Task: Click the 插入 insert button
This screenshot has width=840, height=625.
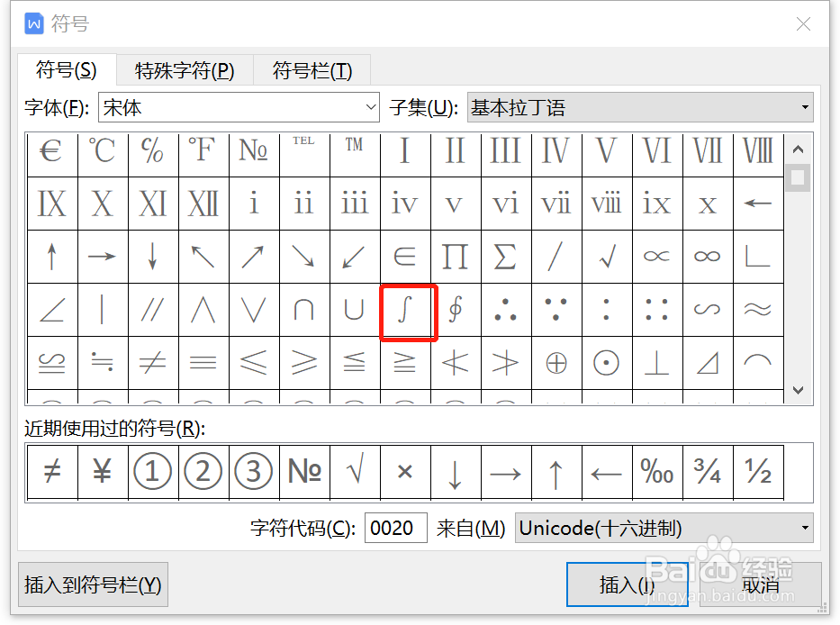Action: coord(628,584)
